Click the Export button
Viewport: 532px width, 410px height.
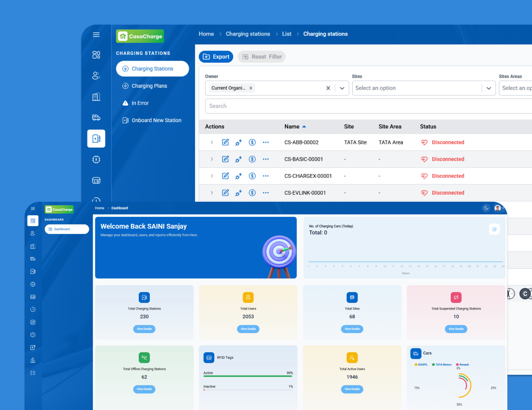click(216, 57)
